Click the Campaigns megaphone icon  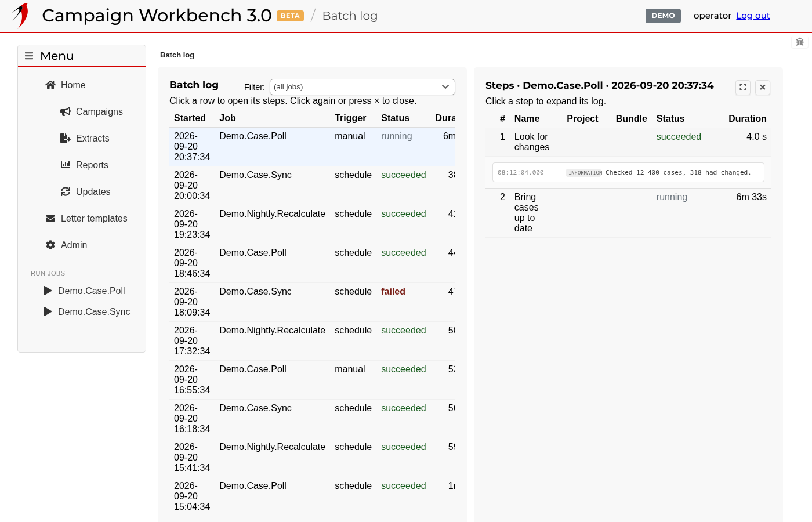point(66,111)
